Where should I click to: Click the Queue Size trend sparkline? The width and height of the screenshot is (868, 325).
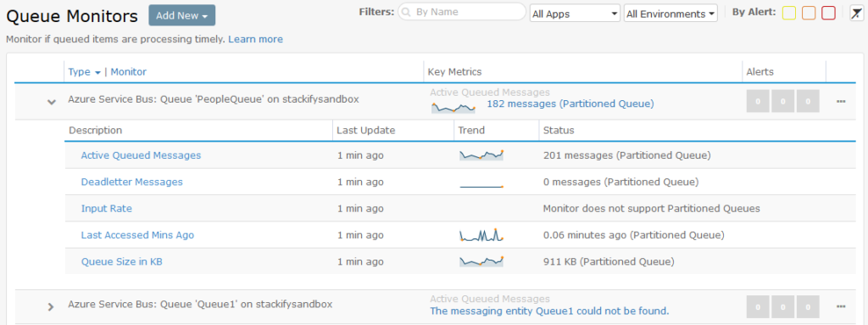click(x=481, y=261)
